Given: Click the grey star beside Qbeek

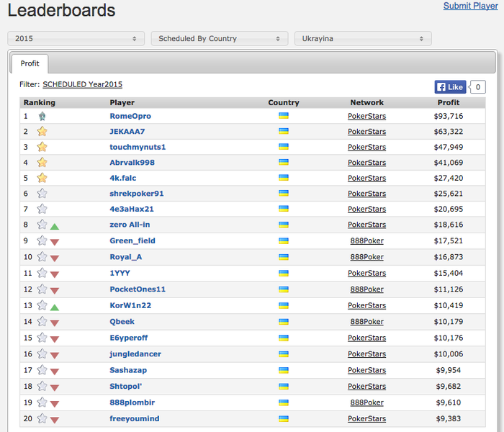Looking at the screenshot, I should click(42, 321).
